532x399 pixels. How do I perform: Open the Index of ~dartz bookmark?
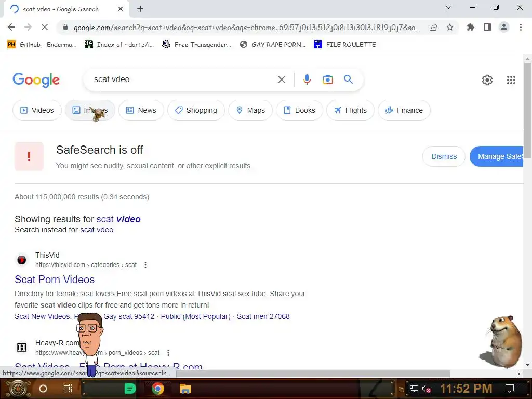(x=119, y=45)
